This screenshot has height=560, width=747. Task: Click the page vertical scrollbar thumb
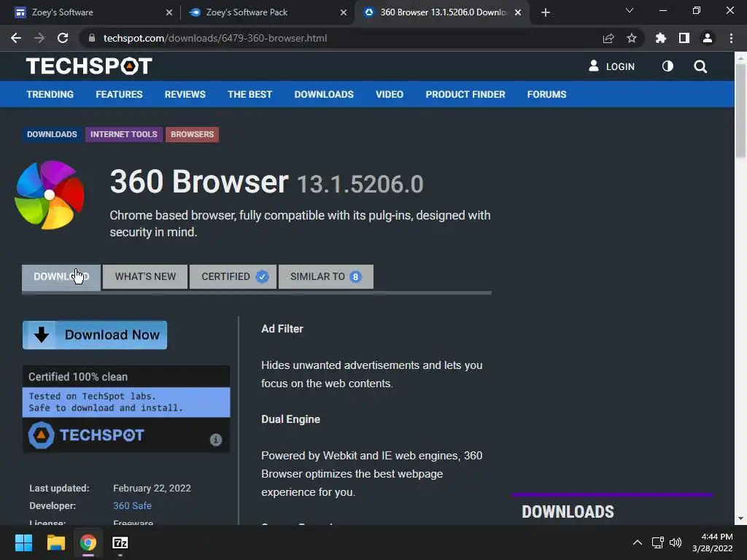(x=740, y=109)
